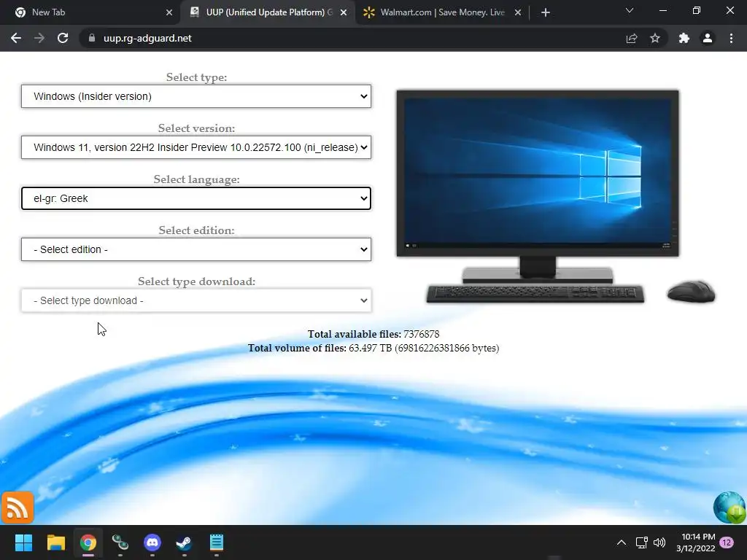Screen dimensions: 747x560
Task: Click the orange RSS feed icon
Action: pos(18,507)
